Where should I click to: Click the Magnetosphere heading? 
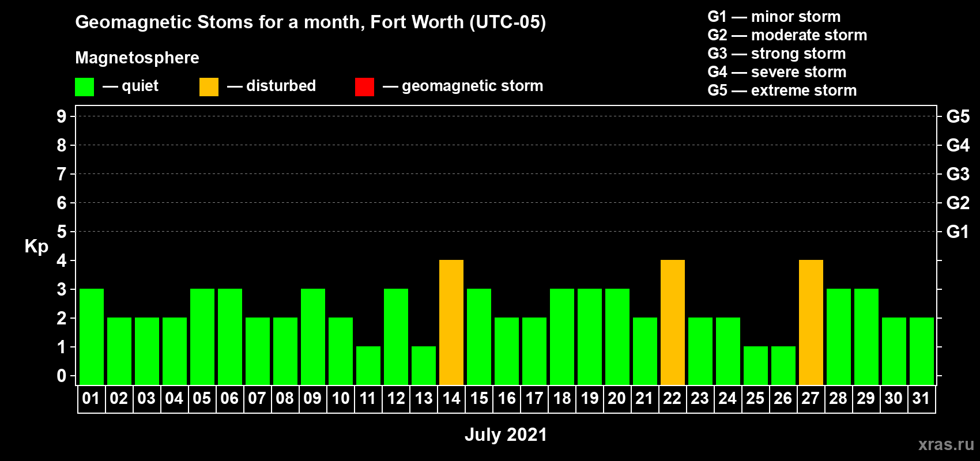tap(137, 58)
